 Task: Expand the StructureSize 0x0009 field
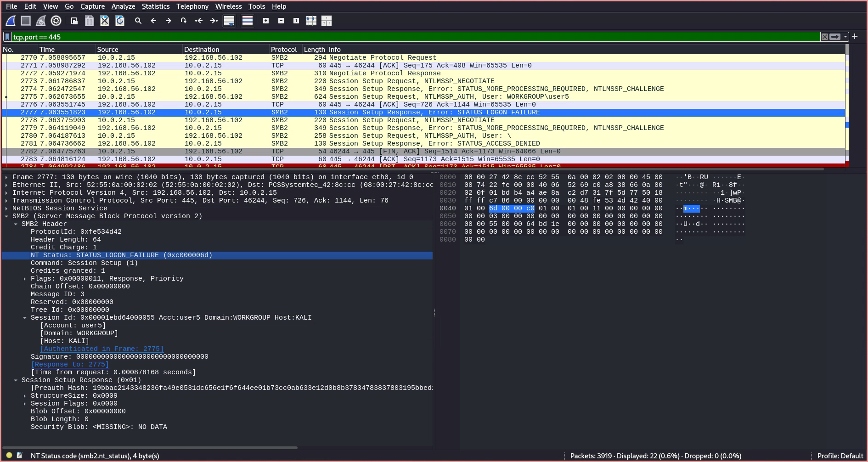tap(25, 395)
